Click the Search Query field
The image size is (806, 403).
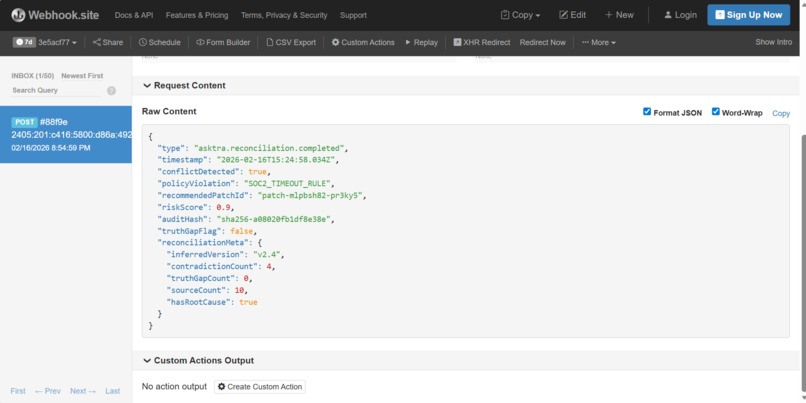56,90
